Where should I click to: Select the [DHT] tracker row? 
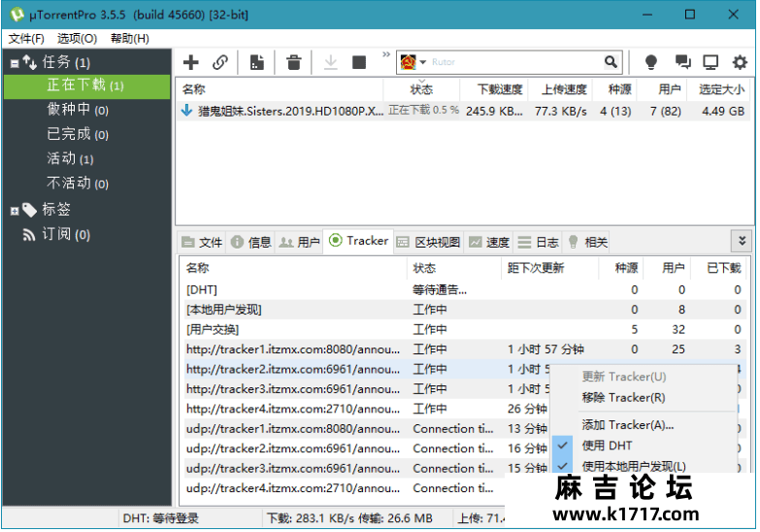click(x=464, y=290)
